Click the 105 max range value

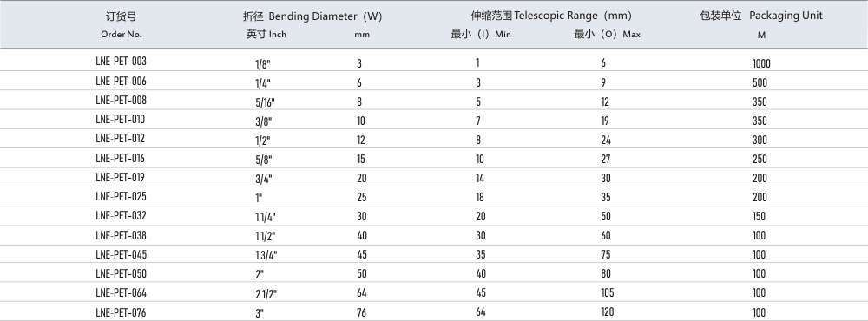[x=608, y=292]
